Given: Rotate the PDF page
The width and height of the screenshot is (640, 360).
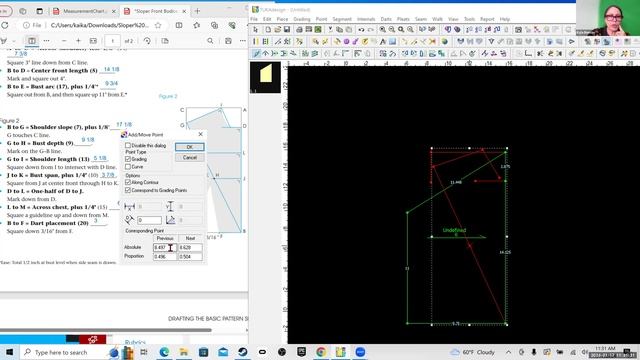Looking at the screenshot, I should click(147, 41).
